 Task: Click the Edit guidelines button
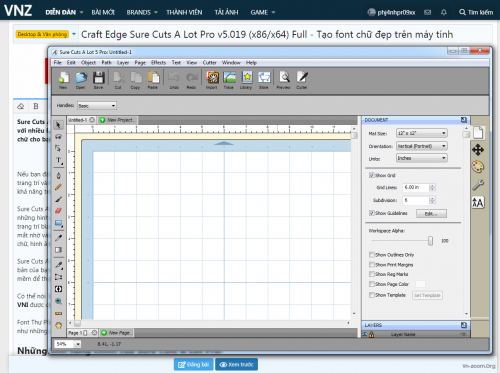click(431, 213)
